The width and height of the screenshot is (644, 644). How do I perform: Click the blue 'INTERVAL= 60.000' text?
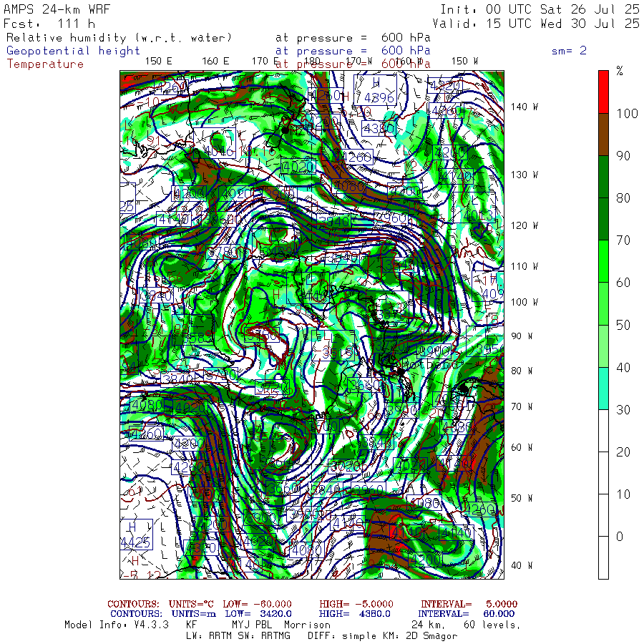click(468, 614)
